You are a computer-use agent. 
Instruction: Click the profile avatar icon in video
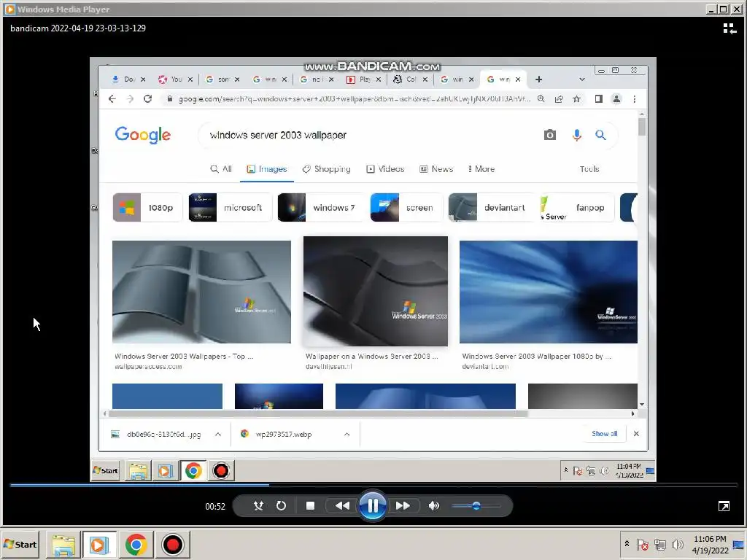tap(616, 99)
